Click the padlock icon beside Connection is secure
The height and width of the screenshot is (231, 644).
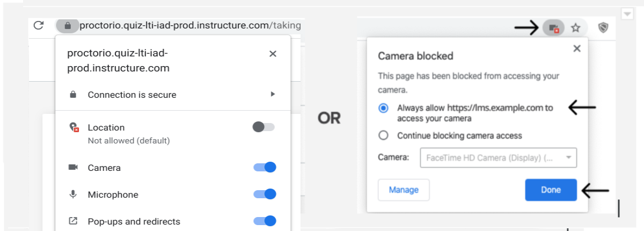[x=73, y=95]
